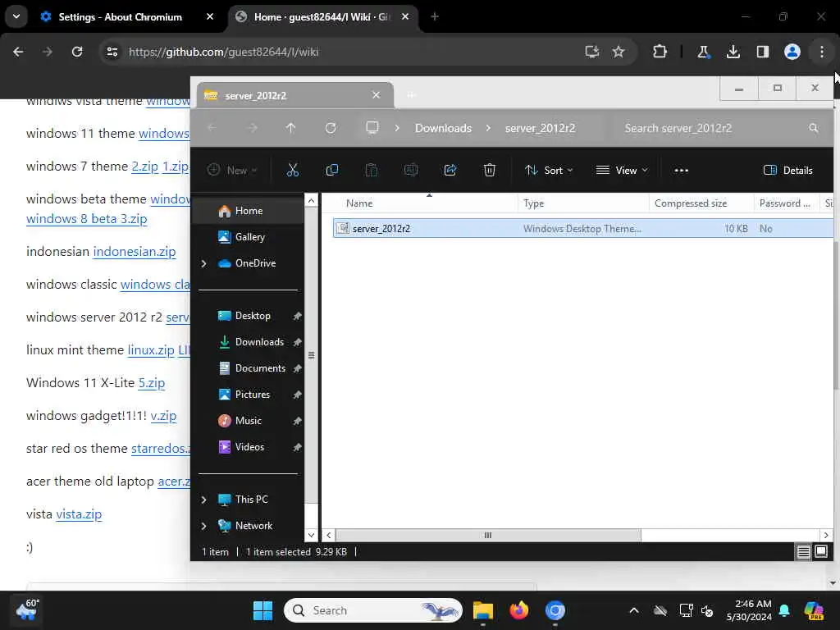
Task: Click the Copy icon in Explorer toolbar
Action: 332,171
